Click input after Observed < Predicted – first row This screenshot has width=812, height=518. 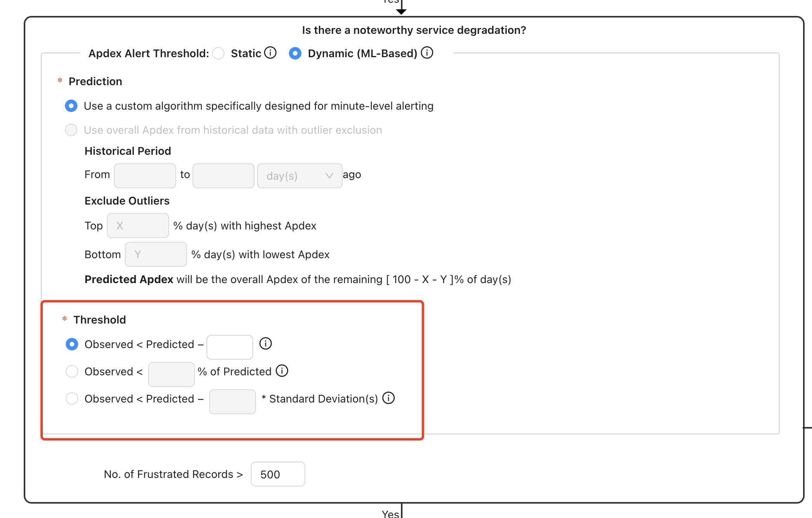(230, 347)
